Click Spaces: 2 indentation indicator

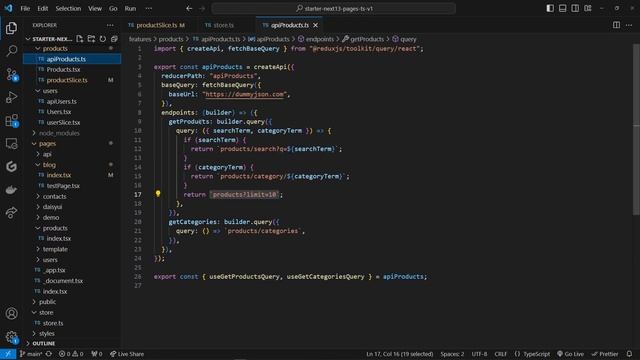coord(452,354)
